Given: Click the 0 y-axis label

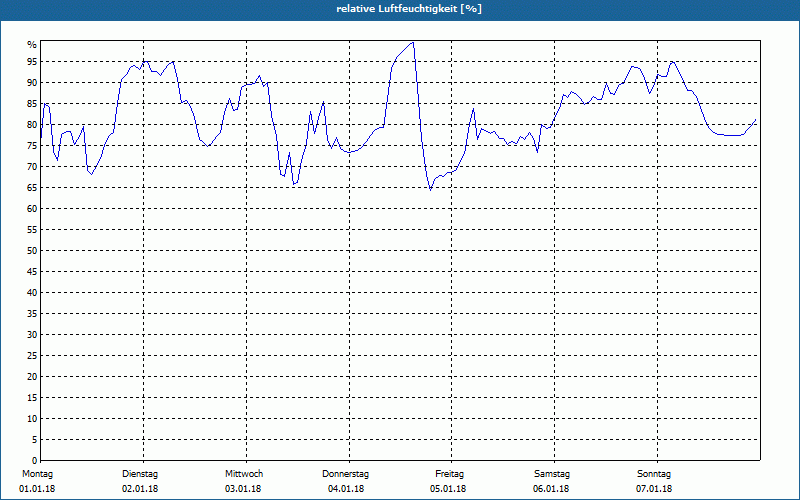Looking at the screenshot, I should click(34, 460).
